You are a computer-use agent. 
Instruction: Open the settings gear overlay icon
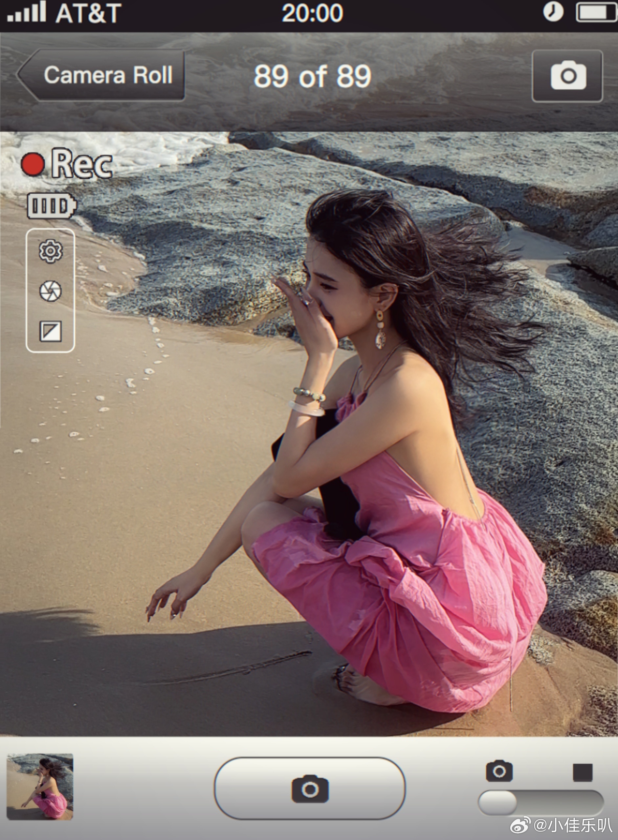point(51,251)
